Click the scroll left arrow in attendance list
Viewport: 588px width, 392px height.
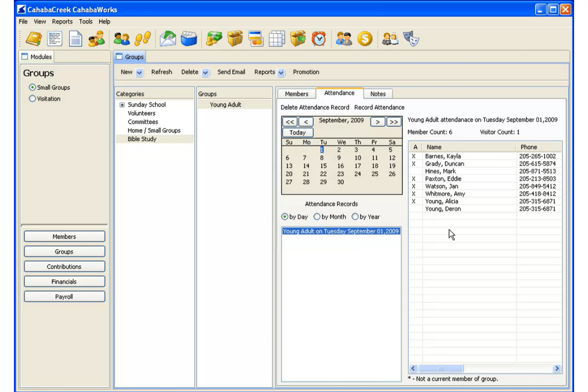[413, 369]
